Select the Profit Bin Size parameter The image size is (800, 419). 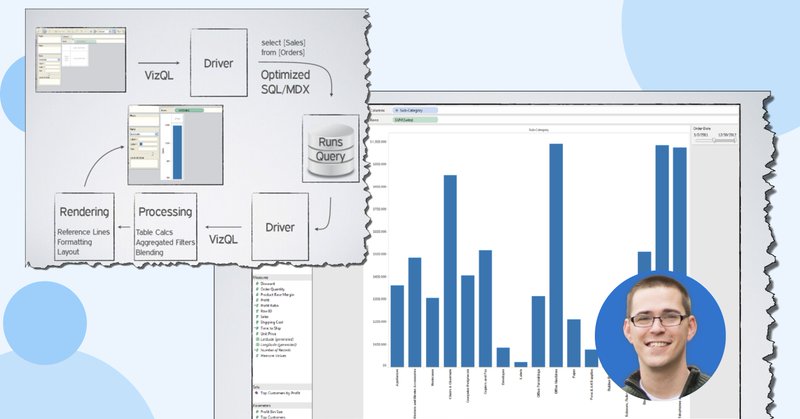270,411
